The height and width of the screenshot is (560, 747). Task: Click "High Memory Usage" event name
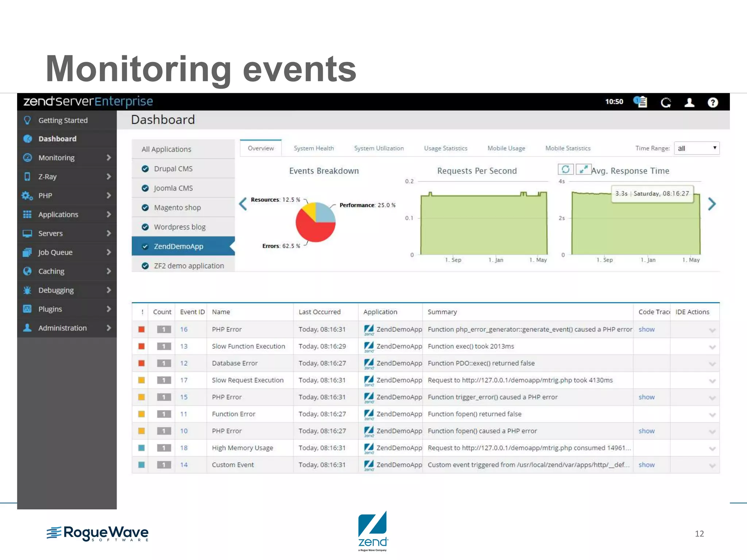[x=242, y=448]
